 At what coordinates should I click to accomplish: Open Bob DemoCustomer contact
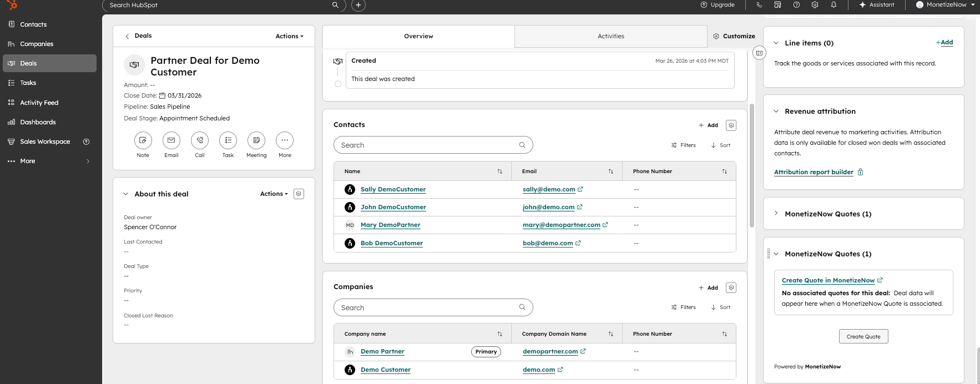392,243
